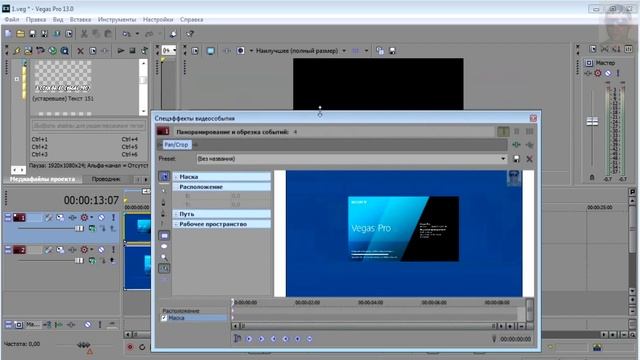640x360 pixels.
Task: Save preview snapshot to file icon
Action: 392,51
